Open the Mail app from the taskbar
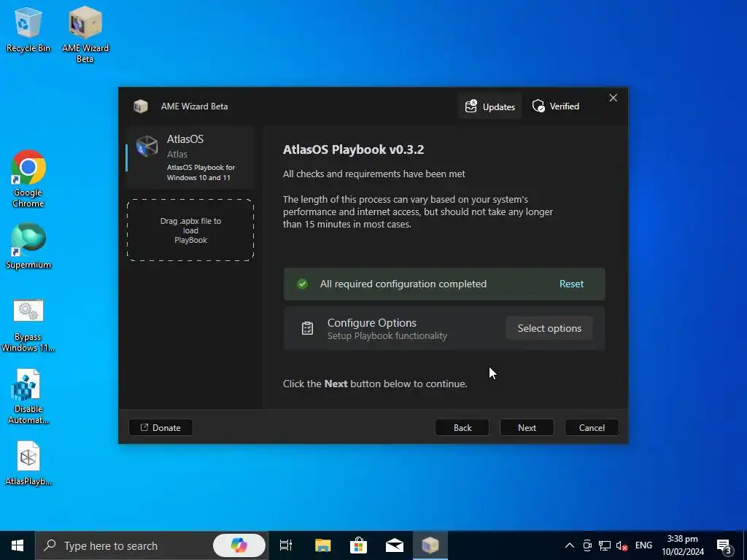The width and height of the screenshot is (747, 560). (x=395, y=545)
